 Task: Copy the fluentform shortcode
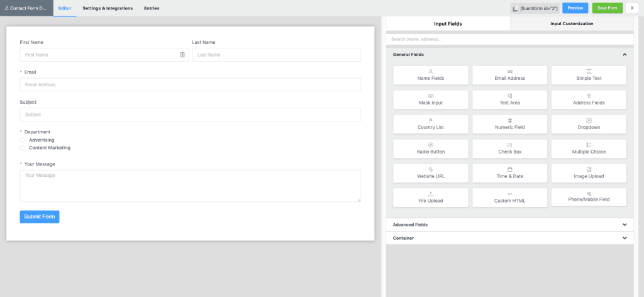tap(535, 8)
